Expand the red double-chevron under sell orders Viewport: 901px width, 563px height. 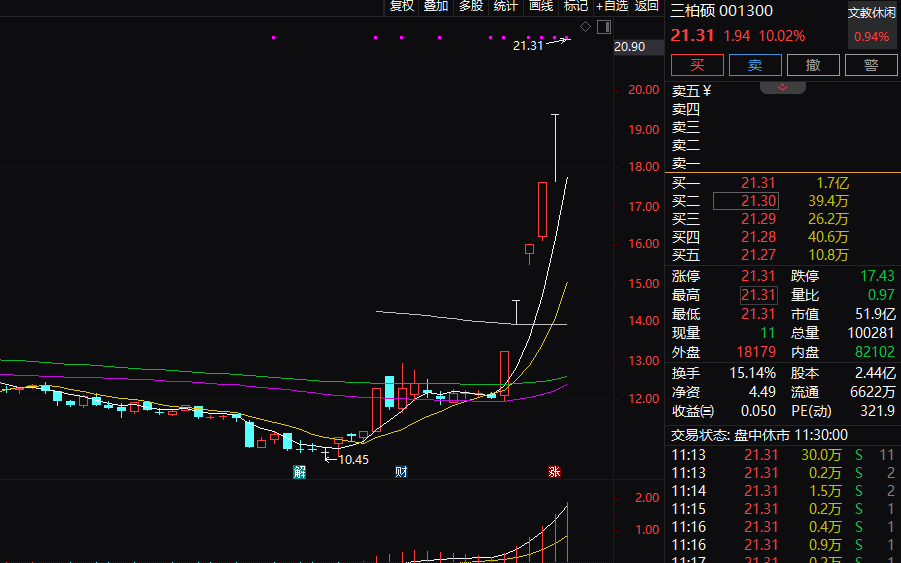tap(783, 87)
